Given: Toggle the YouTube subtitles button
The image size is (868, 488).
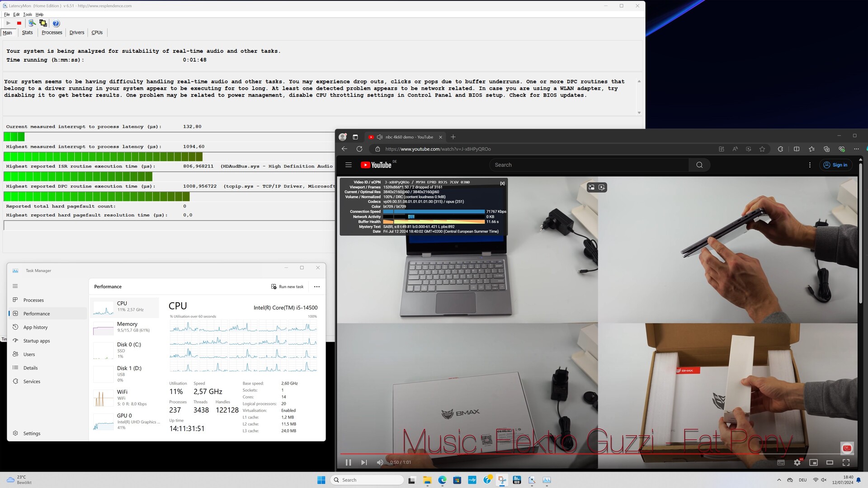Looking at the screenshot, I should click(781, 462).
